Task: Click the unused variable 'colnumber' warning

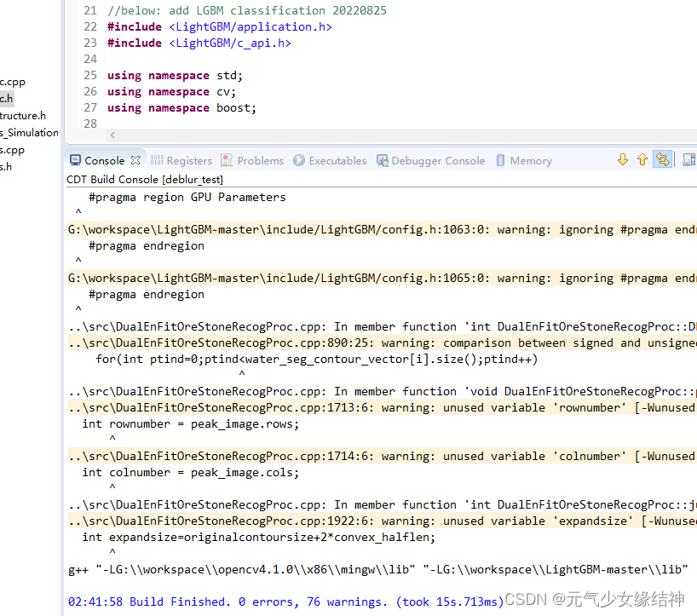Action: 383,457
